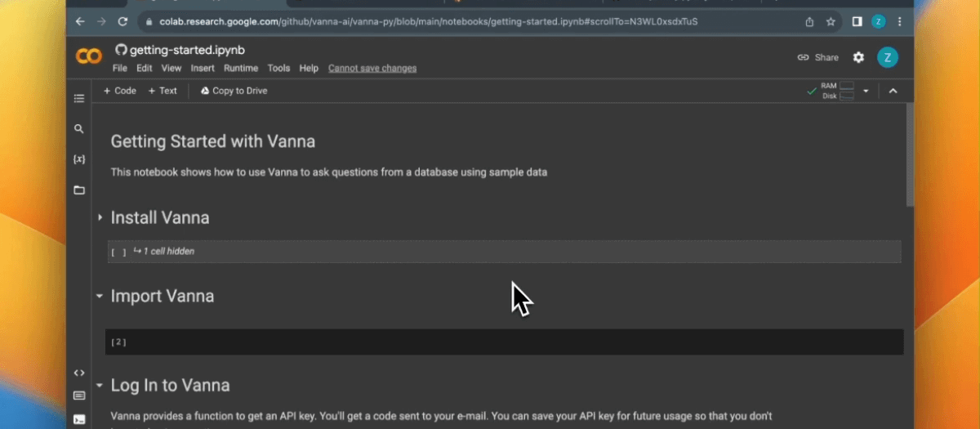Image resolution: width=980 pixels, height=429 pixels.
Task: Open the files folder panel
Action: coord(79,190)
